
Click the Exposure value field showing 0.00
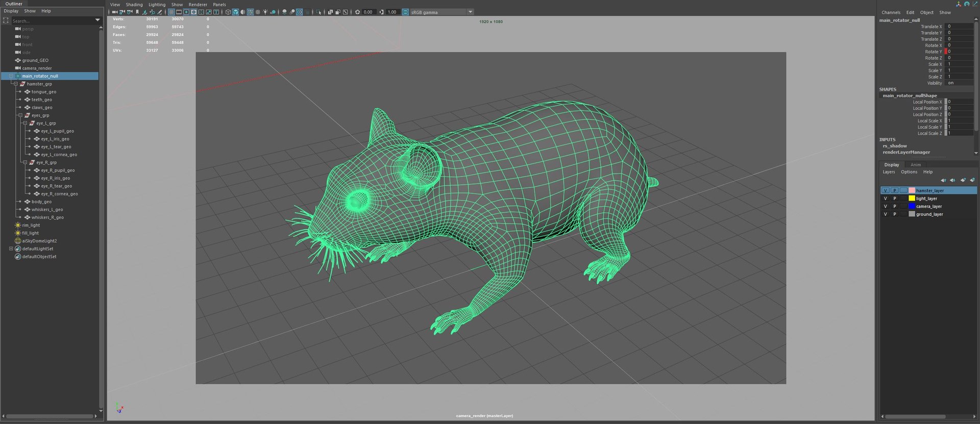click(369, 12)
